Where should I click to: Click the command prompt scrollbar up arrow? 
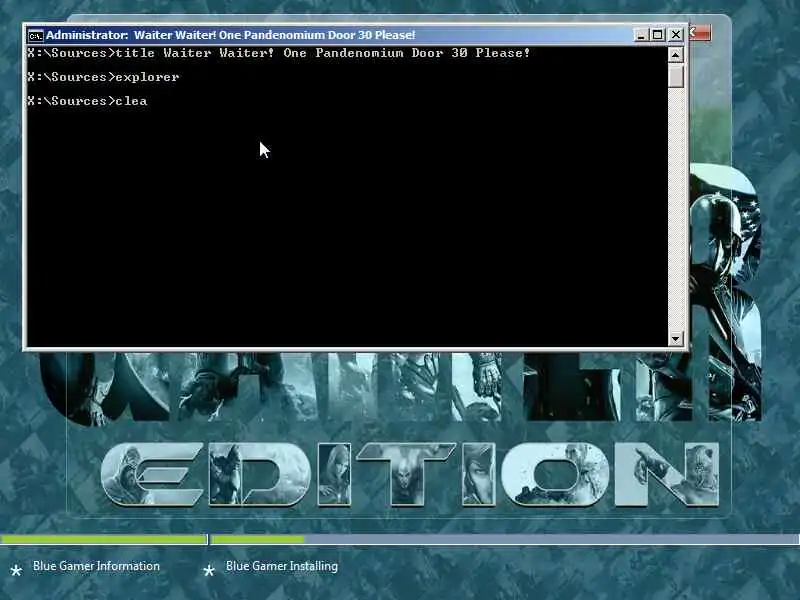point(676,55)
